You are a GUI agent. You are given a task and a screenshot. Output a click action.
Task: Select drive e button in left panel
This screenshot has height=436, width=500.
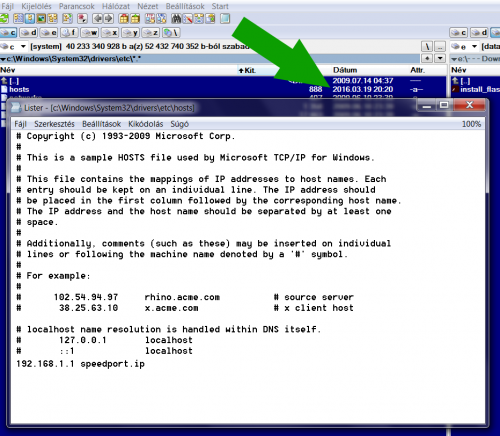[x=49, y=33]
